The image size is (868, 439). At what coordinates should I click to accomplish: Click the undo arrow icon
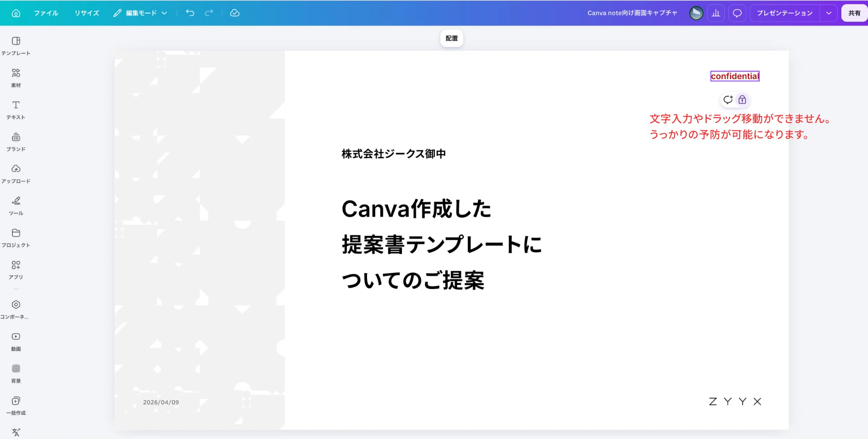click(x=190, y=13)
